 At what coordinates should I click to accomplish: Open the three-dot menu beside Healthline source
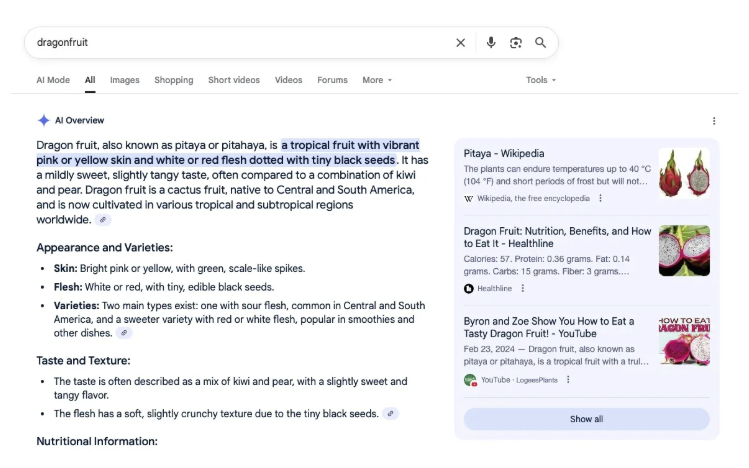(x=523, y=288)
